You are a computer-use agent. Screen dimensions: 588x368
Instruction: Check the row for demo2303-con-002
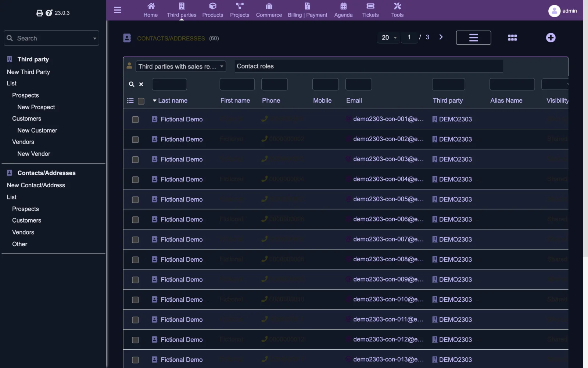pyautogui.click(x=135, y=139)
